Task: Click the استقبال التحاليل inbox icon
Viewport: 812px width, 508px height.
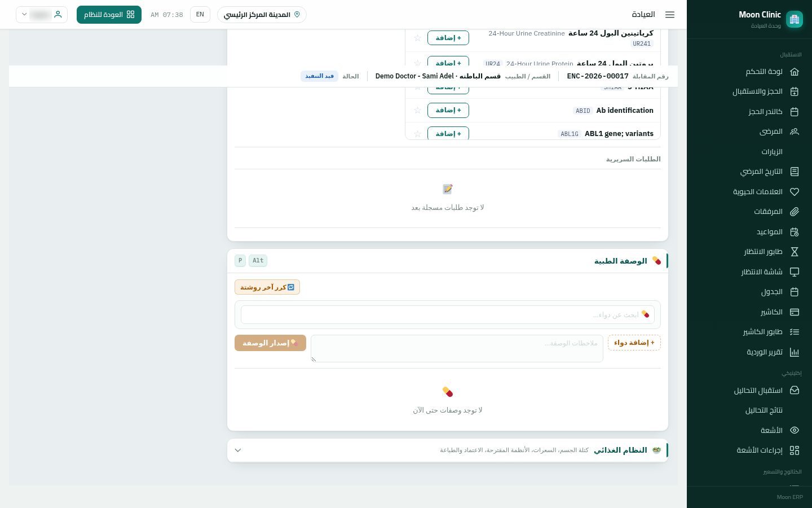Action: [795, 390]
